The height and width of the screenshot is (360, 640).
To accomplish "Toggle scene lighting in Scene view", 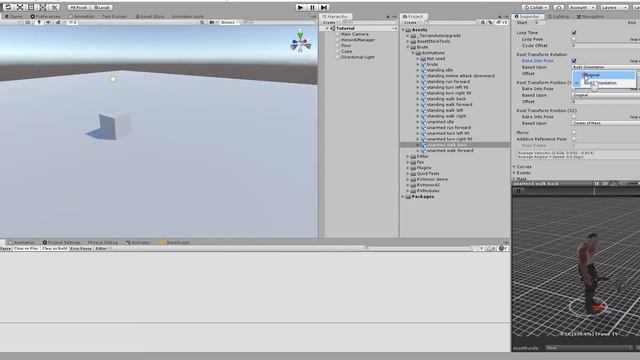I will click(39, 22).
